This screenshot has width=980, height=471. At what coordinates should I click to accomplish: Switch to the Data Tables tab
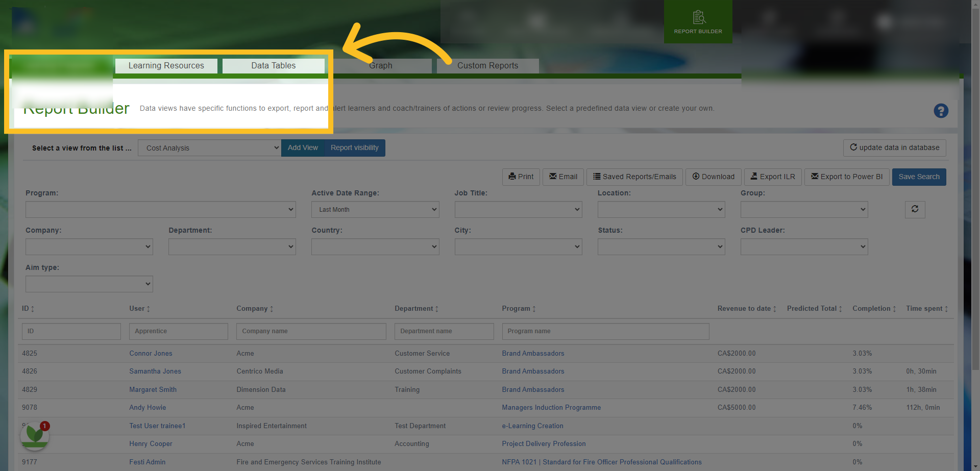click(274, 66)
